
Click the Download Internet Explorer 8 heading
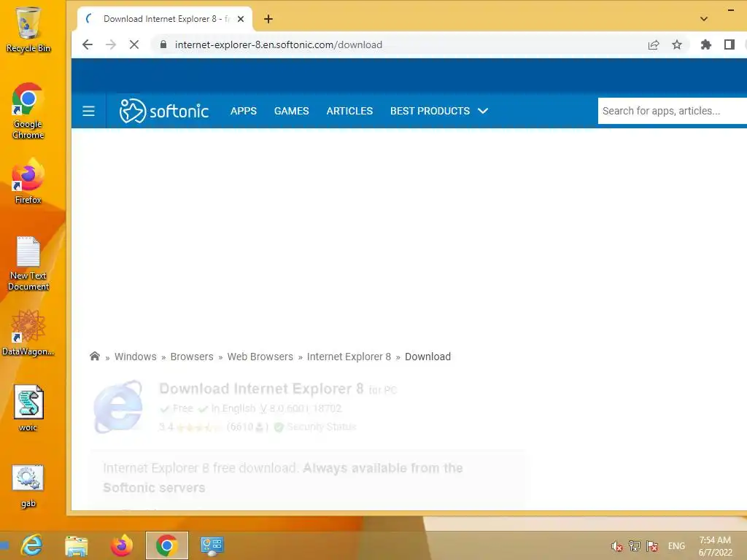[262, 389]
